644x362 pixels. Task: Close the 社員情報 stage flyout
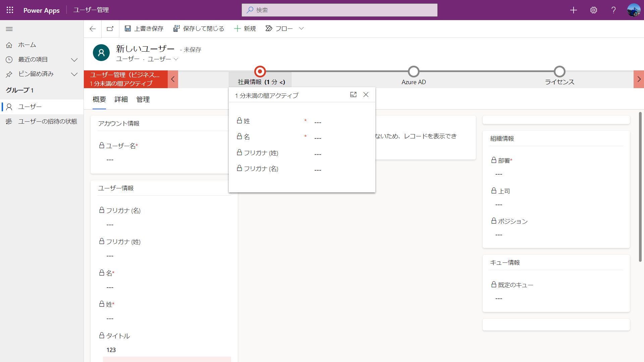[366, 95]
